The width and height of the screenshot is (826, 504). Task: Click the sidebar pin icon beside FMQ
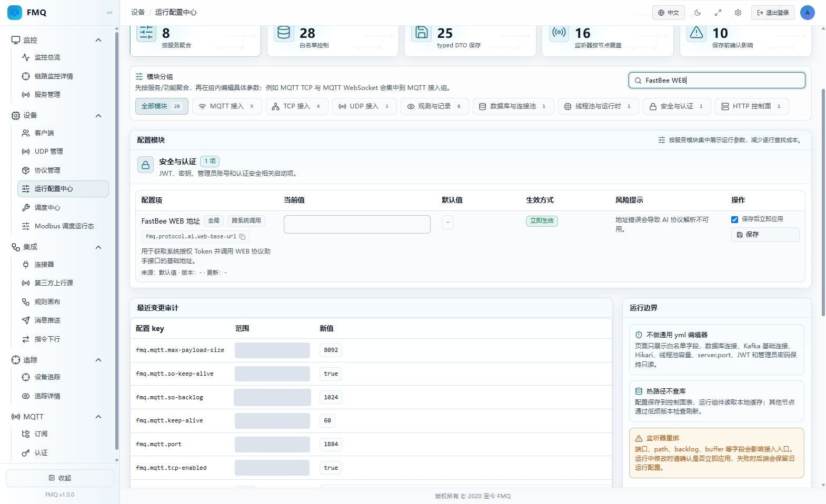(x=110, y=13)
